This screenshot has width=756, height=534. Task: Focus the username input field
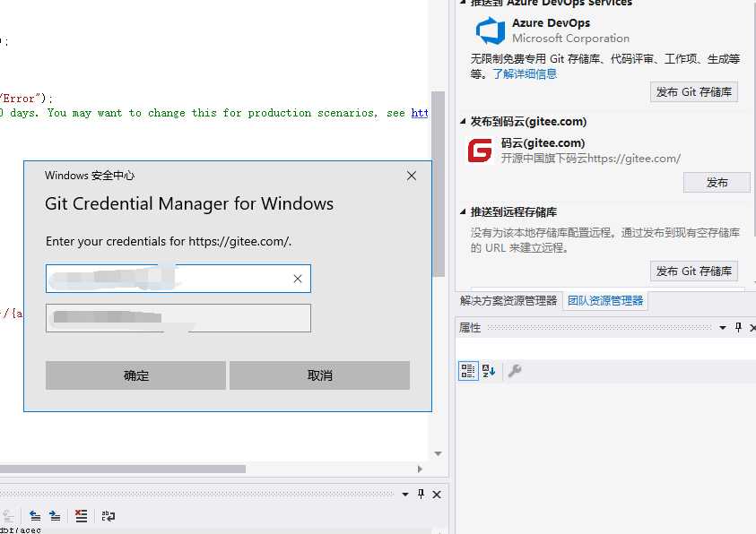(178, 279)
